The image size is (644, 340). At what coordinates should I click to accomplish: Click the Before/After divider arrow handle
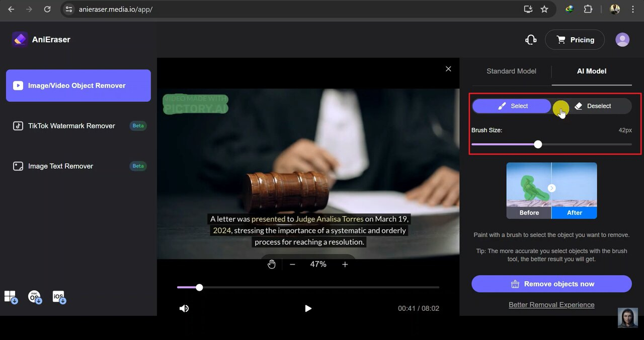click(x=551, y=188)
